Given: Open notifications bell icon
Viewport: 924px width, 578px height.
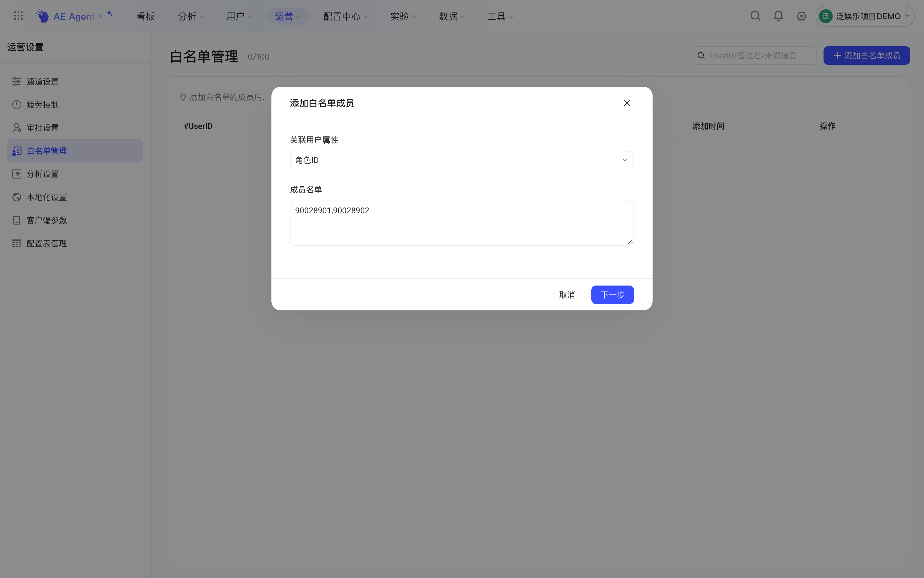Looking at the screenshot, I should point(778,16).
